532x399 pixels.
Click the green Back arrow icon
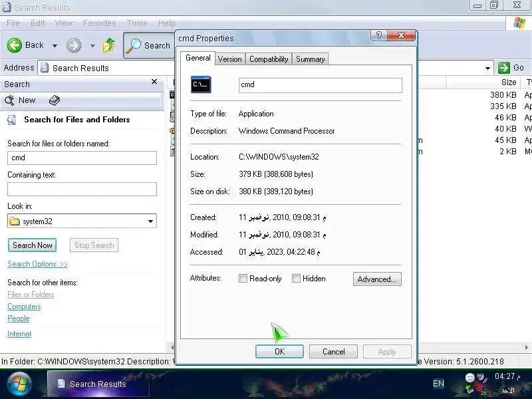(x=14, y=45)
